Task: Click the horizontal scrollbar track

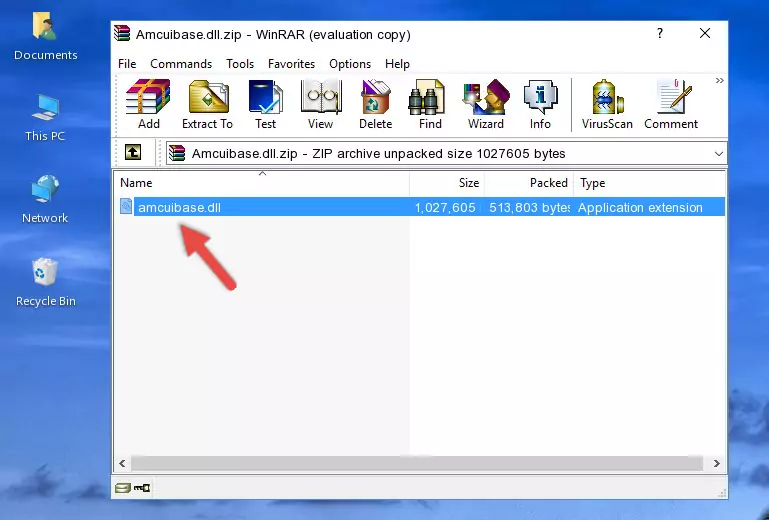Action: click(417, 463)
